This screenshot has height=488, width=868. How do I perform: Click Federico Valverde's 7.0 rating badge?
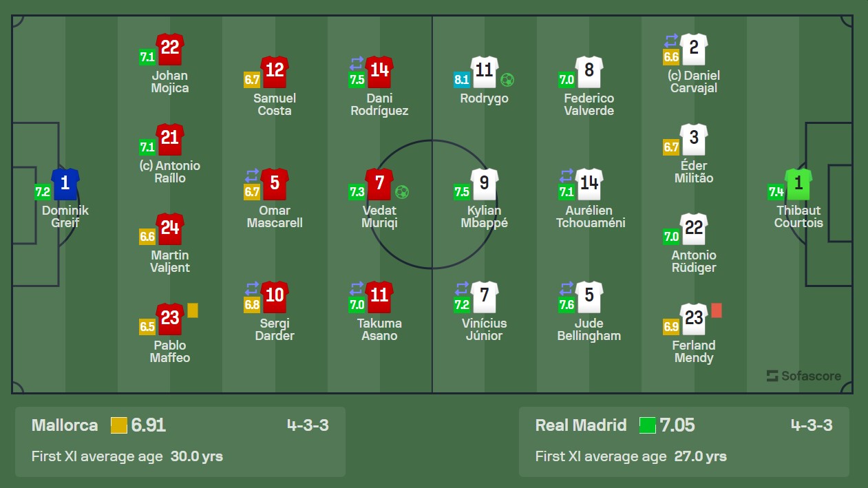(x=567, y=79)
